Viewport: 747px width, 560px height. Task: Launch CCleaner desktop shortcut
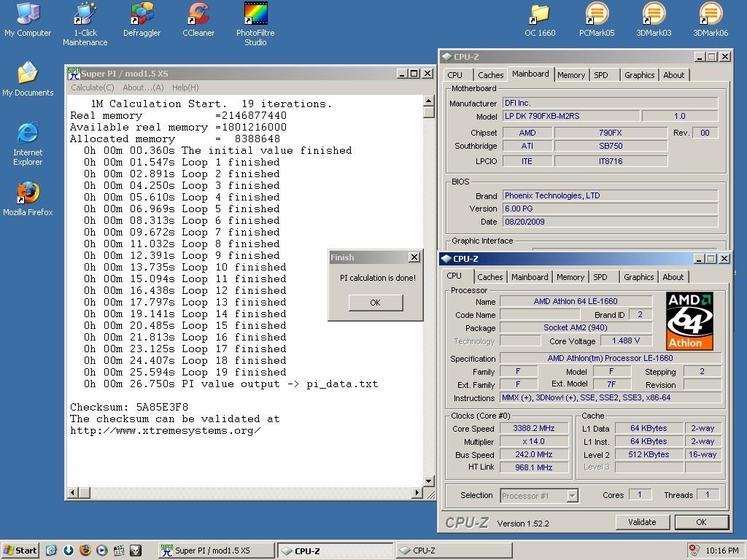[x=198, y=20]
